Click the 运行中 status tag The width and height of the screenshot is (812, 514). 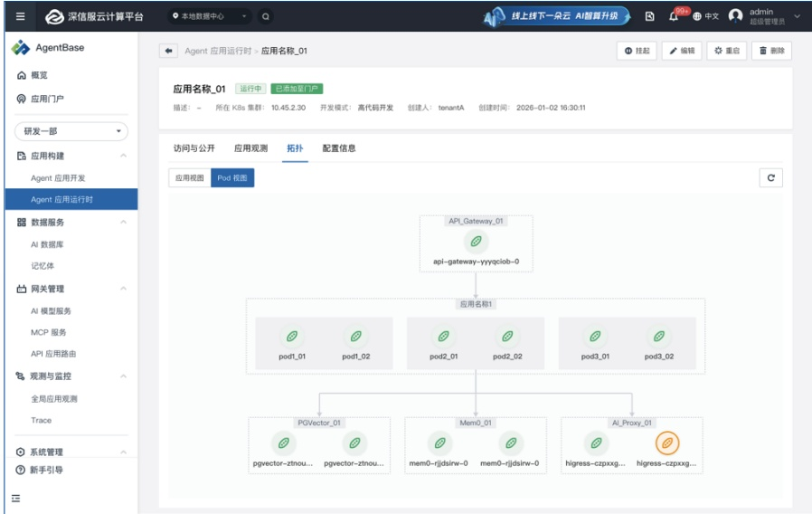[250, 89]
